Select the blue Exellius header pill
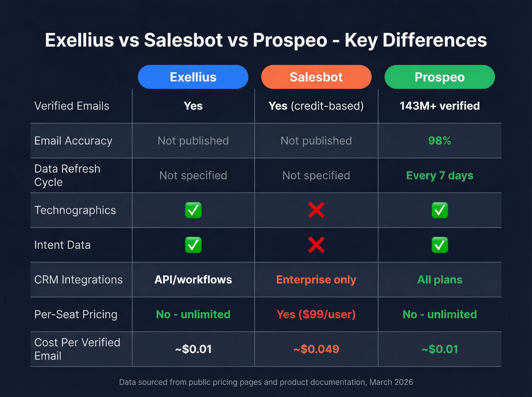The height and width of the screenshot is (397, 532). [x=193, y=77]
